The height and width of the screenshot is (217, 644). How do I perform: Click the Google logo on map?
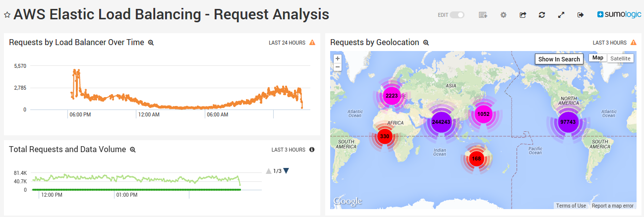click(347, 202)
